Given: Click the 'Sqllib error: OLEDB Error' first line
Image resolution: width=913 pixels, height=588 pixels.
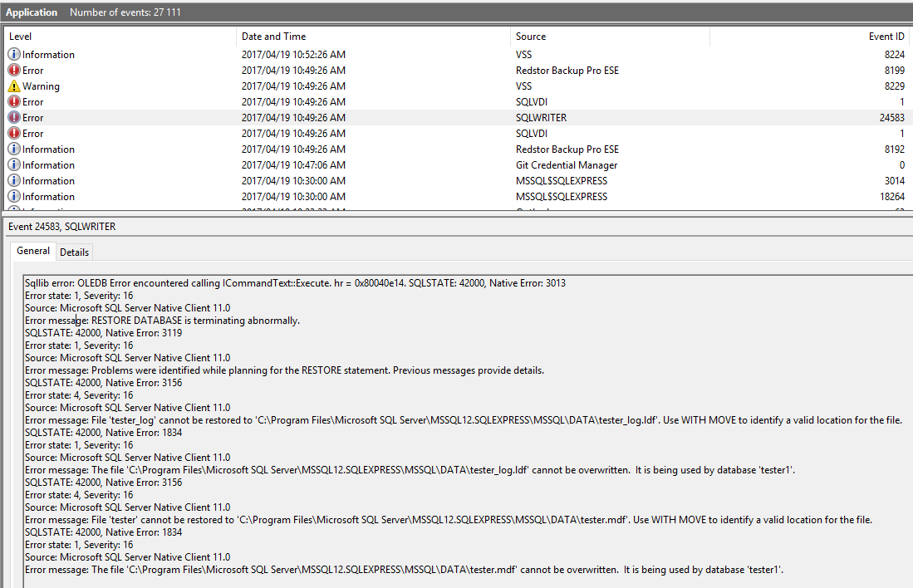Looking at the screenshot, I should pyautogui.click(x=295, y=283).
